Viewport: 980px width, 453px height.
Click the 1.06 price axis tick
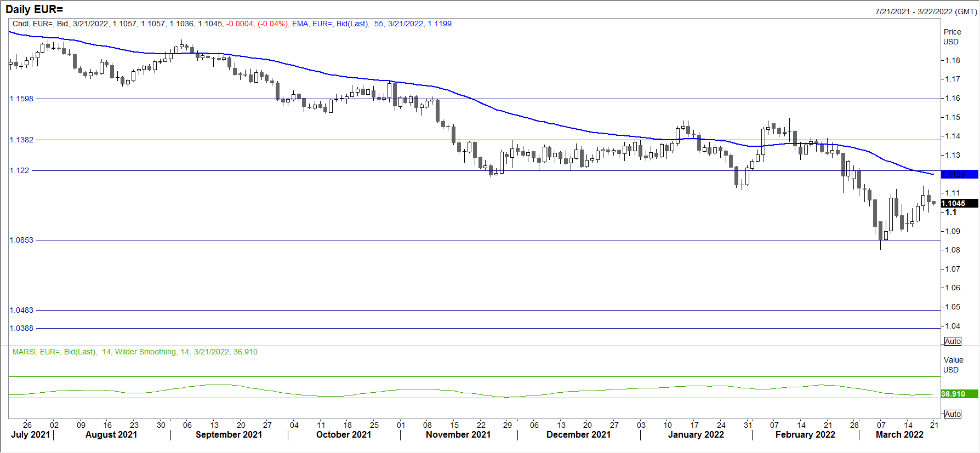(953, 288)
